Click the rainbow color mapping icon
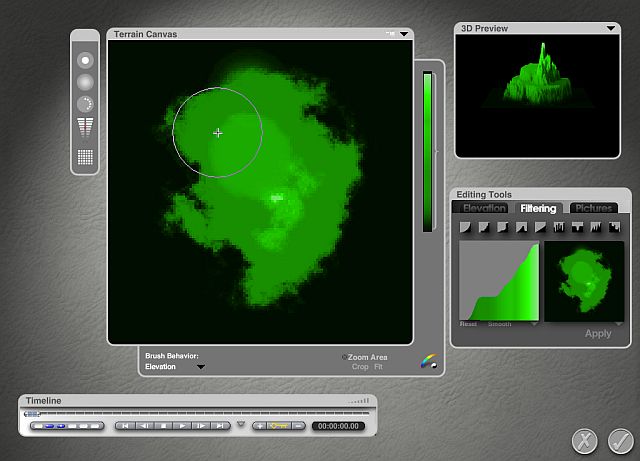 click(x=428, y=363)
